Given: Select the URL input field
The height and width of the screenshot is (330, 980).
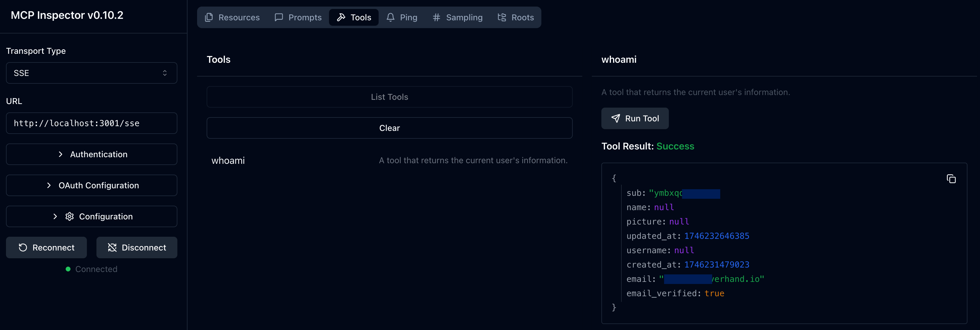Looking at the screenshot, I should click(x=91, y=123).
